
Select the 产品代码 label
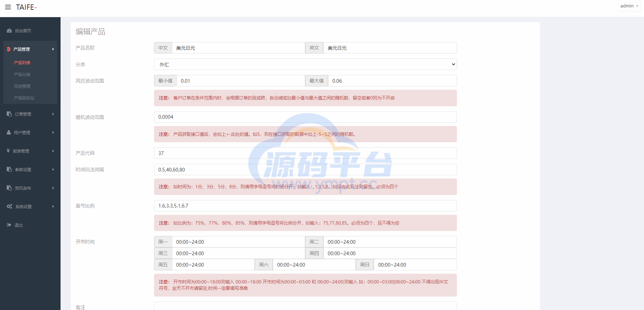click(x=85, y=153)
